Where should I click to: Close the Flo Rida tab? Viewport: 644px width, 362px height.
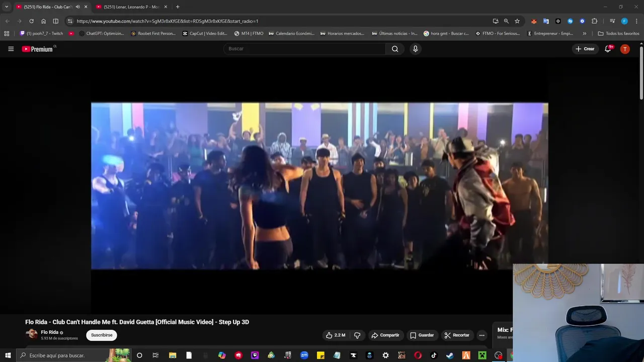tap(86, 7)
